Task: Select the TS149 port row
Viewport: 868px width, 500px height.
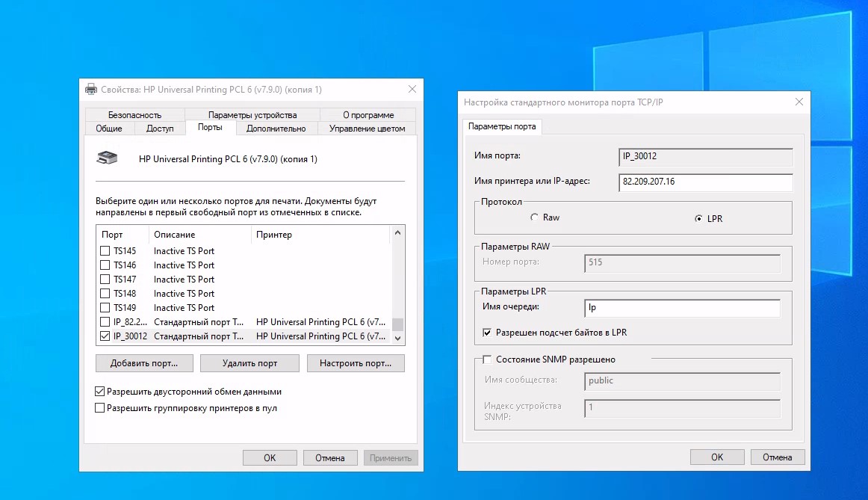Action: pyautogui.click(x=244, y=308)
